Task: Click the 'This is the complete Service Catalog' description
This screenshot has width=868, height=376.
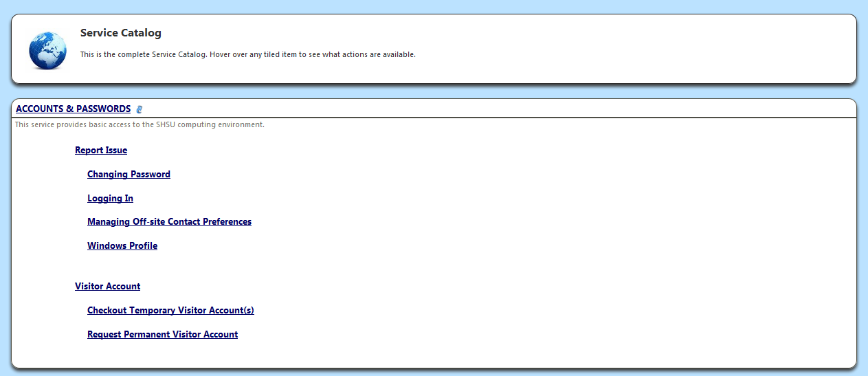Action: tap(248, 54)
